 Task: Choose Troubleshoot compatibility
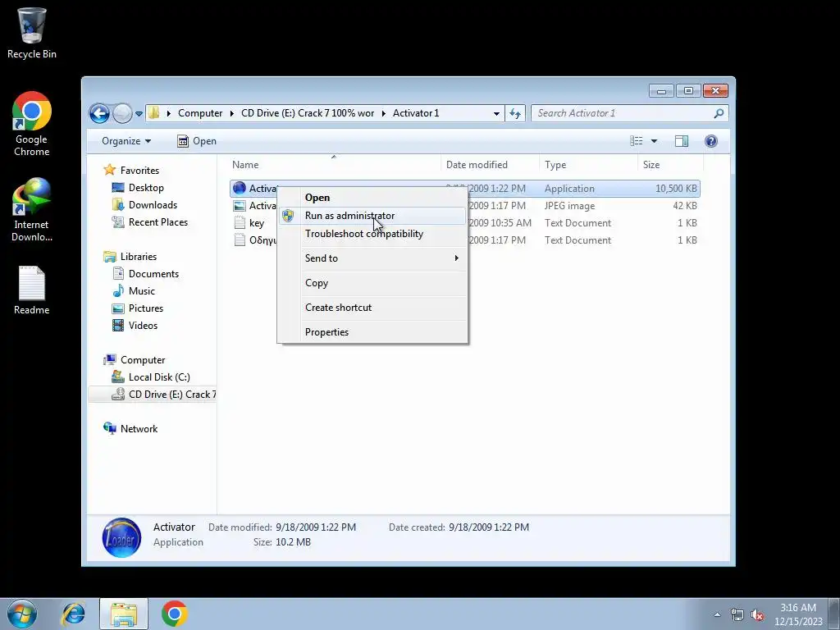(372, 234)
